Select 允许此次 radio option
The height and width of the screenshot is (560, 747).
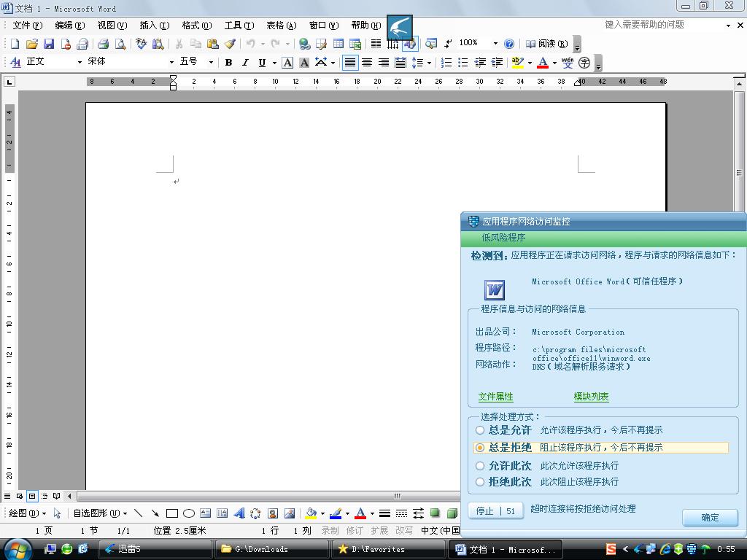[480, 466]
